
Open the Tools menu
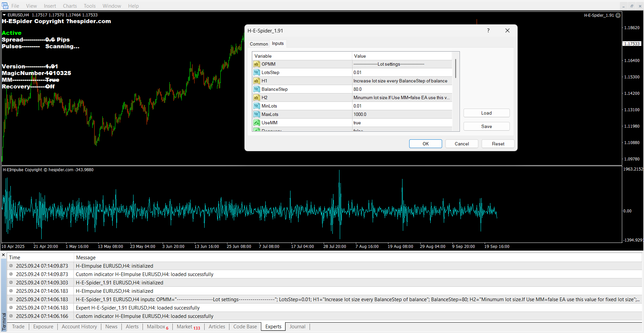click(90, 6)
